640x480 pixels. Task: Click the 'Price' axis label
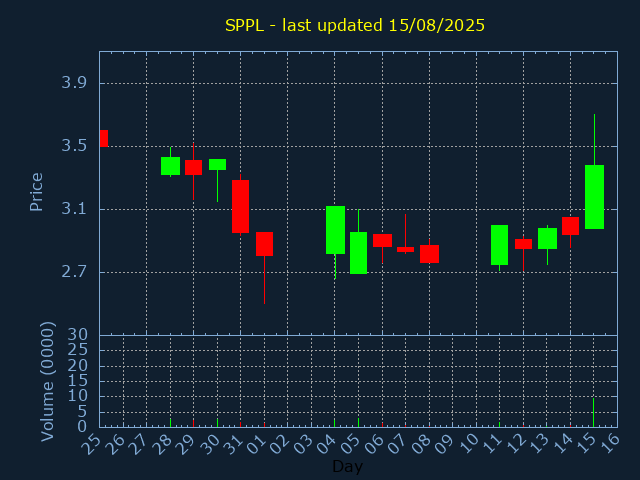(36, 192)
